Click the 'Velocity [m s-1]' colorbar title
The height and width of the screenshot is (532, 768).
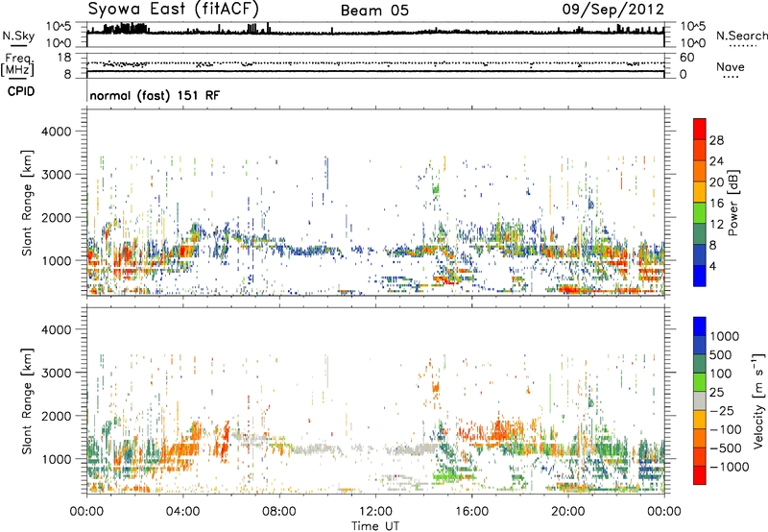click(x=758, y=400)
